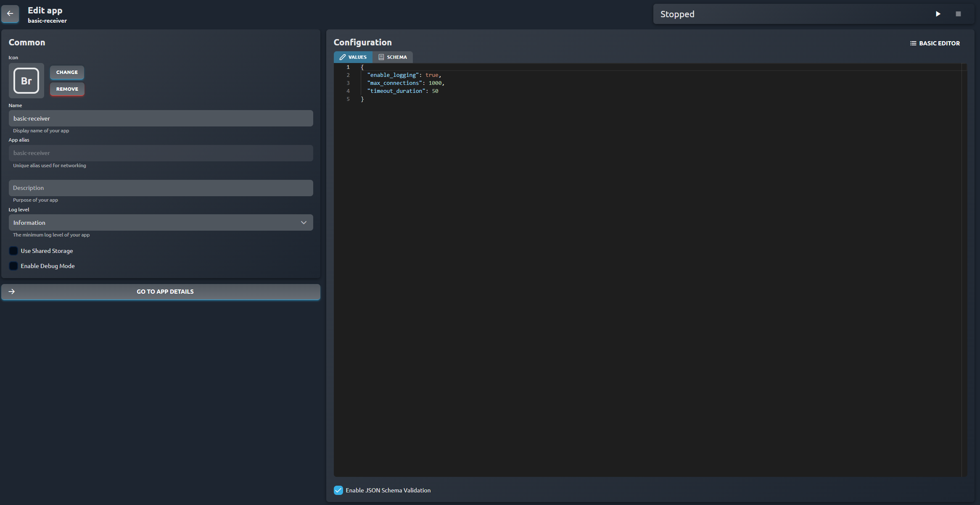Screen dimensions: 980x505
Task: Click GO TO APP DETAILS button
Action: tap(161, 292)
